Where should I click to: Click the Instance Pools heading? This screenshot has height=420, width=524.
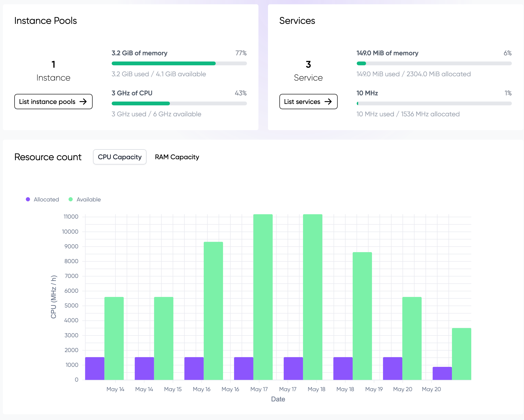45,21
